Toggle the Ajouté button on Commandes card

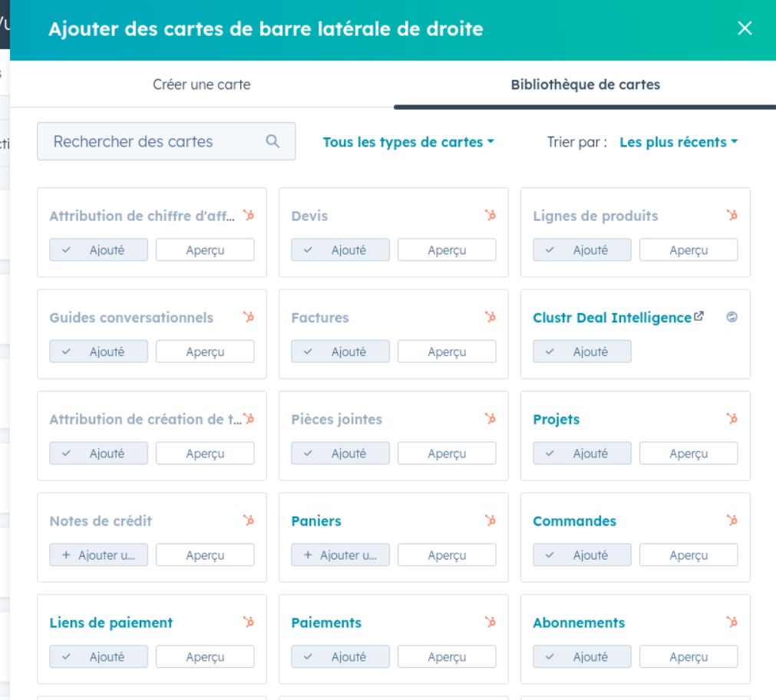(x=582, y=555)
